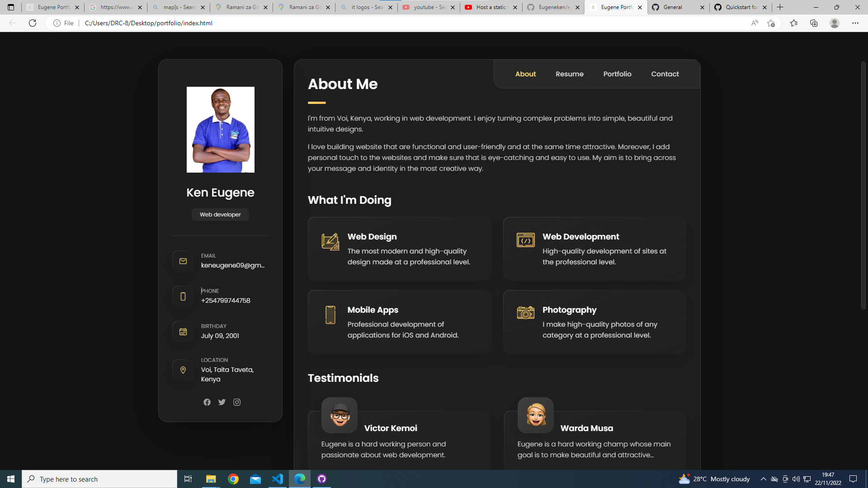
Task: Click the location pin icon
Action: pos(183,370)
